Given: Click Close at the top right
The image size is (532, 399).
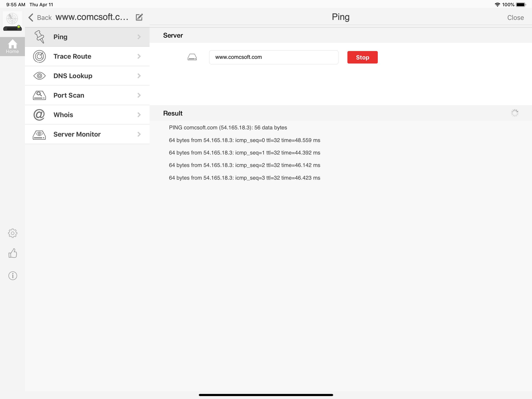Looking at the screenshot, I should (515, 17).
